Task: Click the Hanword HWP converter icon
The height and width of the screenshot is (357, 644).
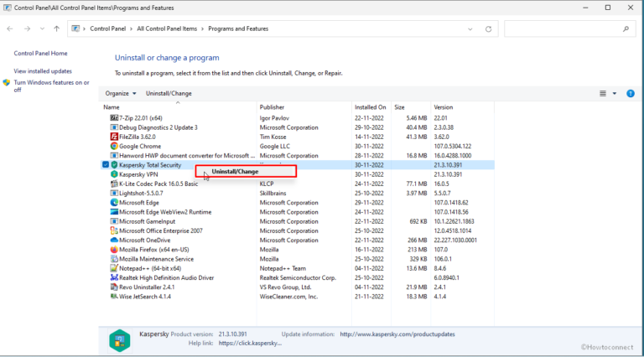Action: [114, 156]
